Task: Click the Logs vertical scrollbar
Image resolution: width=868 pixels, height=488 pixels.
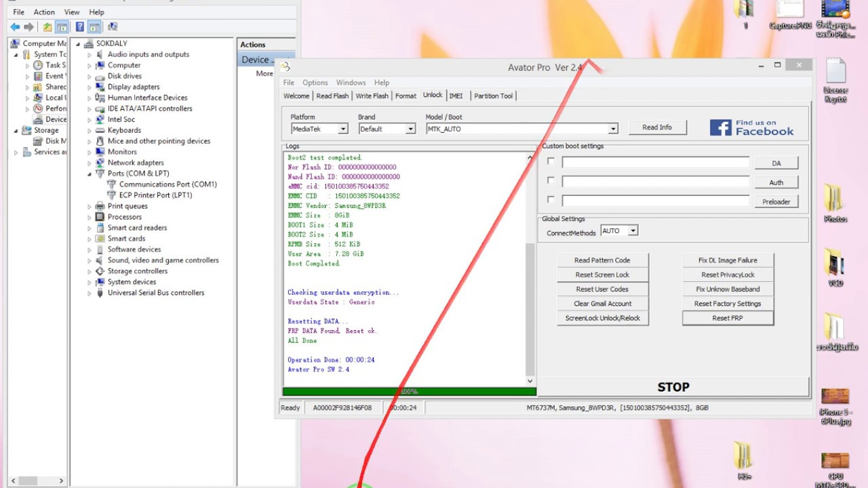Action: pos(530,269)
